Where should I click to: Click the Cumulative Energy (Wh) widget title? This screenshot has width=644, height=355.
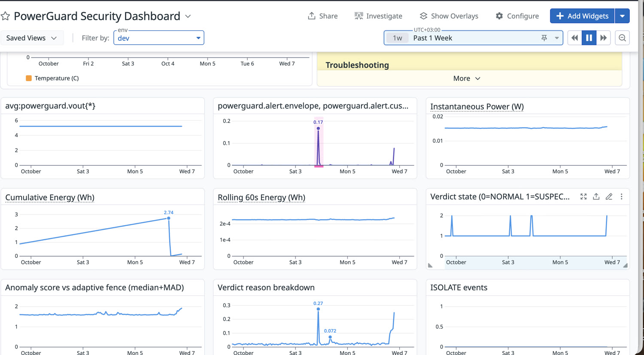[50, 197]
